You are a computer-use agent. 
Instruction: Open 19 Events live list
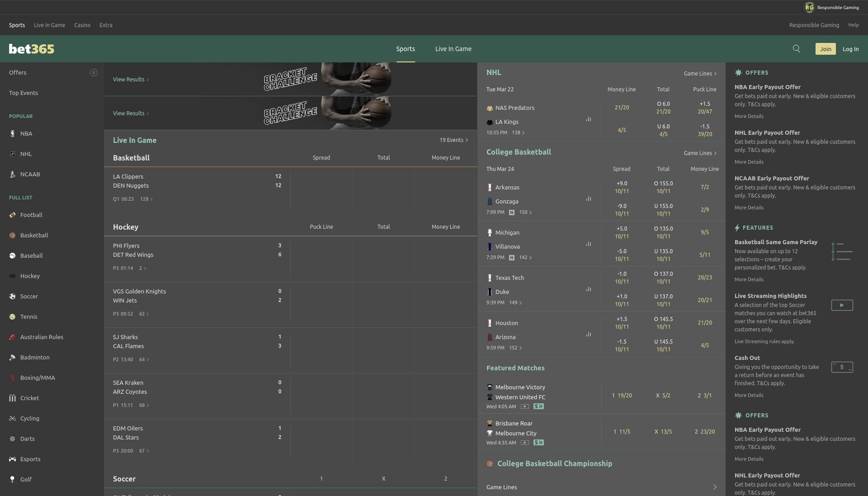(x=454, y=140)
